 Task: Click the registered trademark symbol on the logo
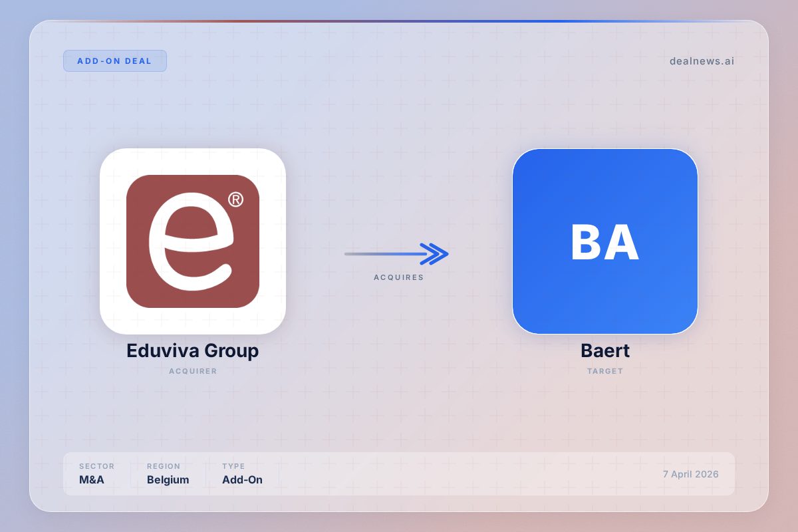pos(235,199)
